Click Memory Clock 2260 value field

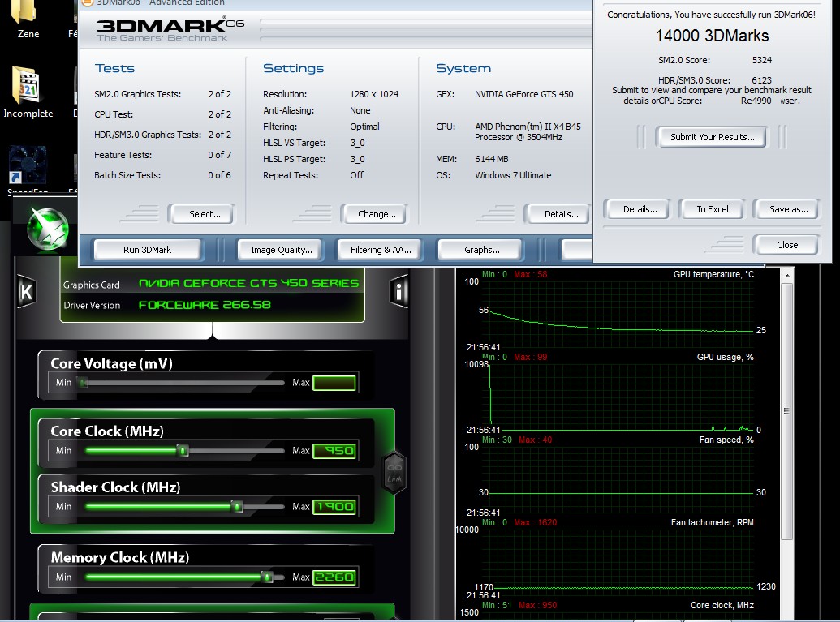[x=334, y=577]
